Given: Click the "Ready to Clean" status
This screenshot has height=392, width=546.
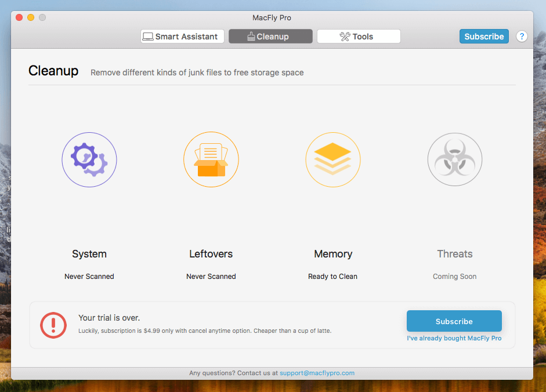Looking at the screenshot, I should pyautogui.click(x=332, y=277).
